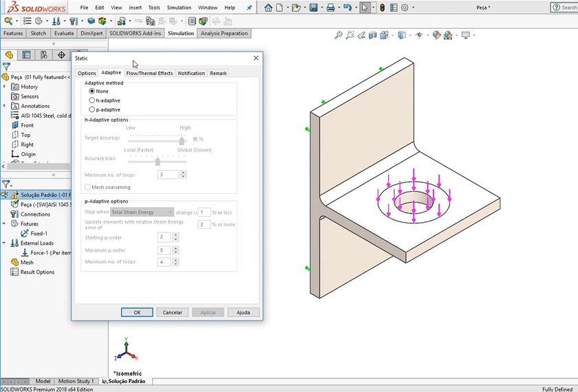
Task: Collapse the External Loads tree node
Action: [5, 243]
